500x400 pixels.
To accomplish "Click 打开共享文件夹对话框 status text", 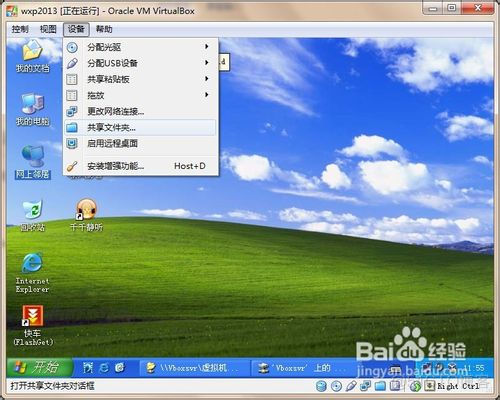I will click(x=52, y=386).
